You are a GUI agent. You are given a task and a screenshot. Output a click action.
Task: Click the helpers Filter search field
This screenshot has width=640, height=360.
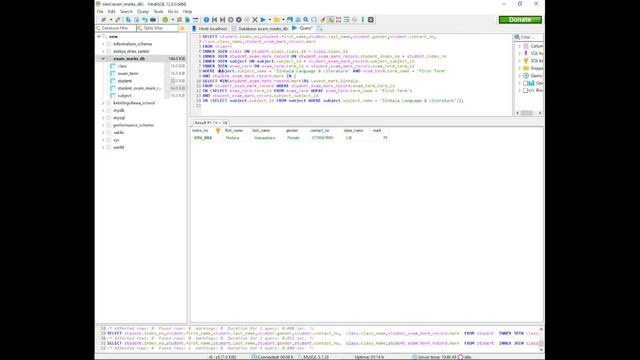point(529,37)
